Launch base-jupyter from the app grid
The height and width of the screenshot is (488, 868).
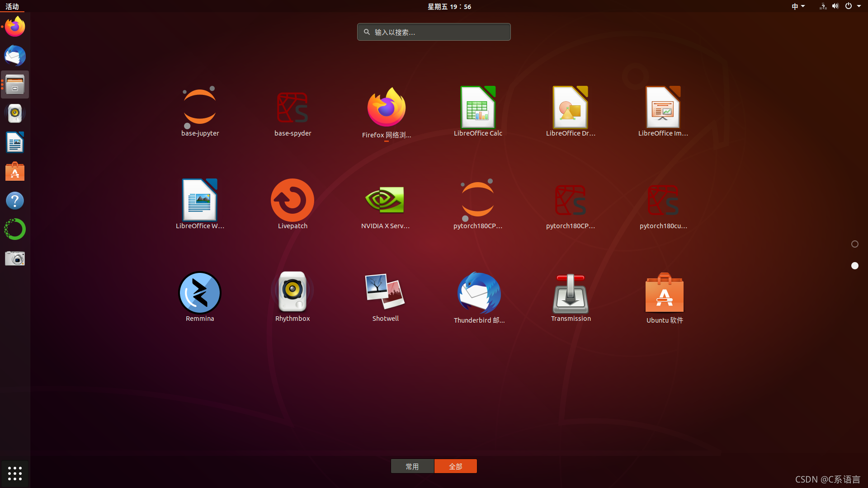coord(200,112)
